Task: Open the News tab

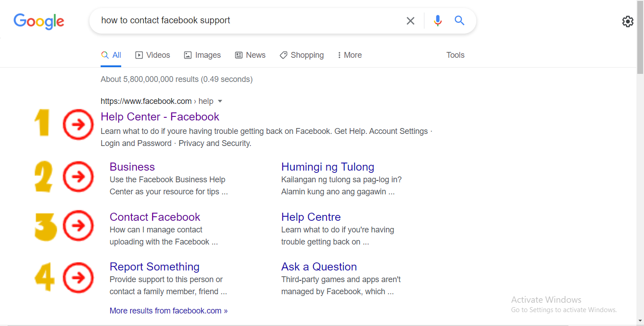Action: coord(250,55)
